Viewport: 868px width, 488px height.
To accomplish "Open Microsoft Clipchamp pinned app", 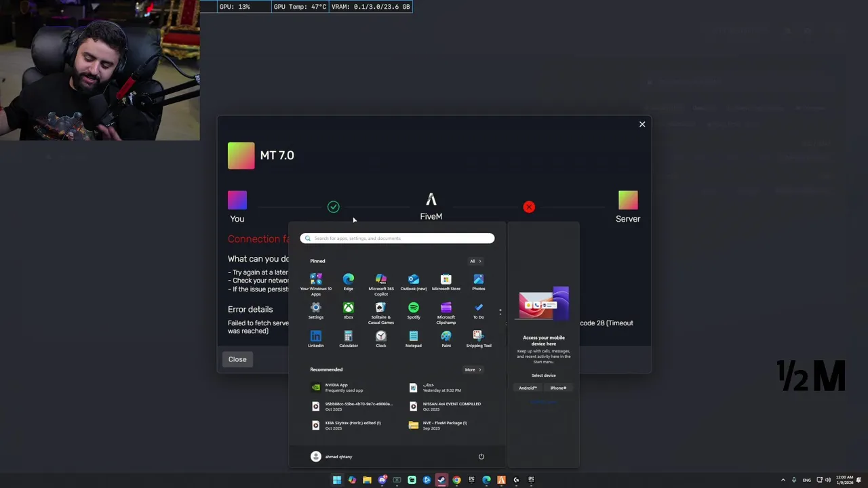I will pyautogui.click(x=446, y=313).
